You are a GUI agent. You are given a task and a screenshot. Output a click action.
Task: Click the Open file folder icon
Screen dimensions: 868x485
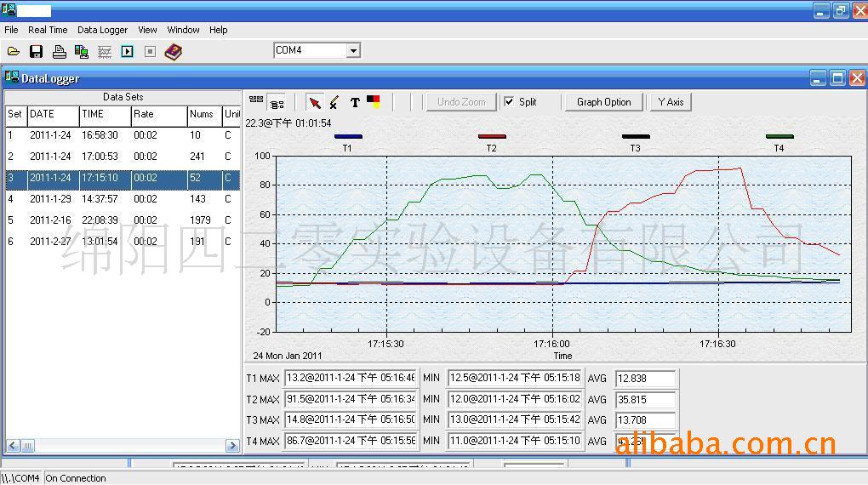pos(14,52)
